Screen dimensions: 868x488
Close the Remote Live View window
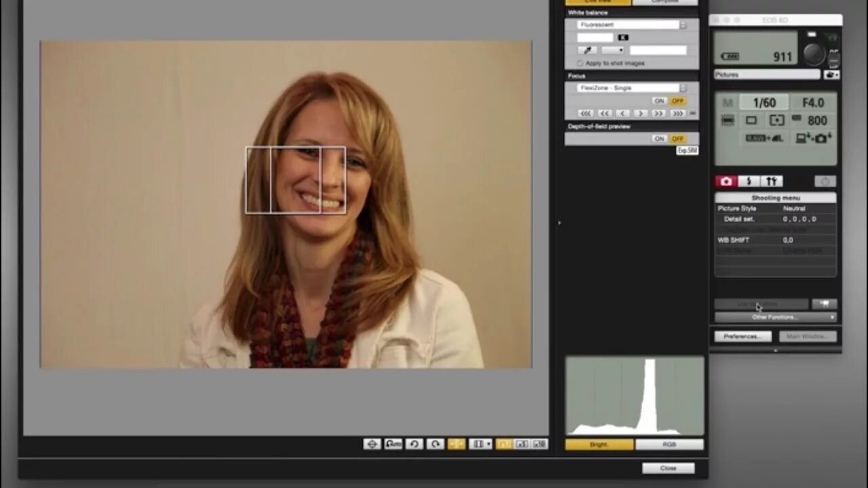coord(669,468)
